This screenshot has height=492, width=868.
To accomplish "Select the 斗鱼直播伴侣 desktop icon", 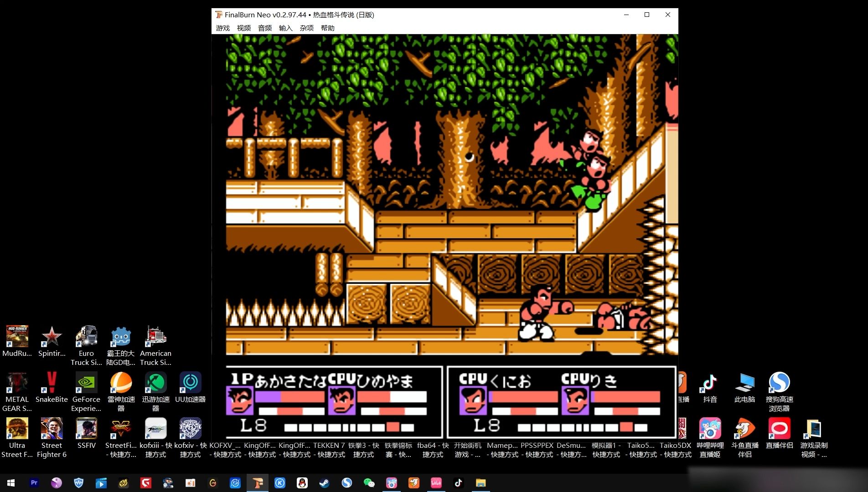I will [x=744, y=437].
